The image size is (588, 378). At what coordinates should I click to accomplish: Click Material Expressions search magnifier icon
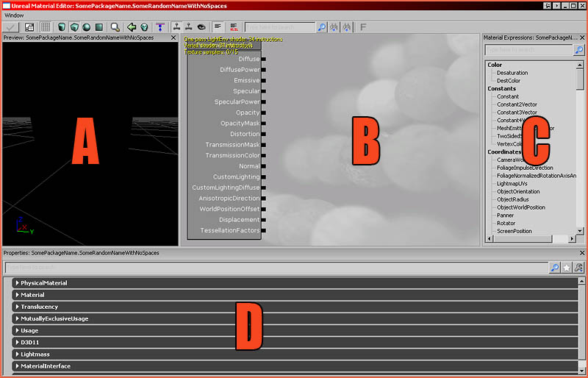579,49
